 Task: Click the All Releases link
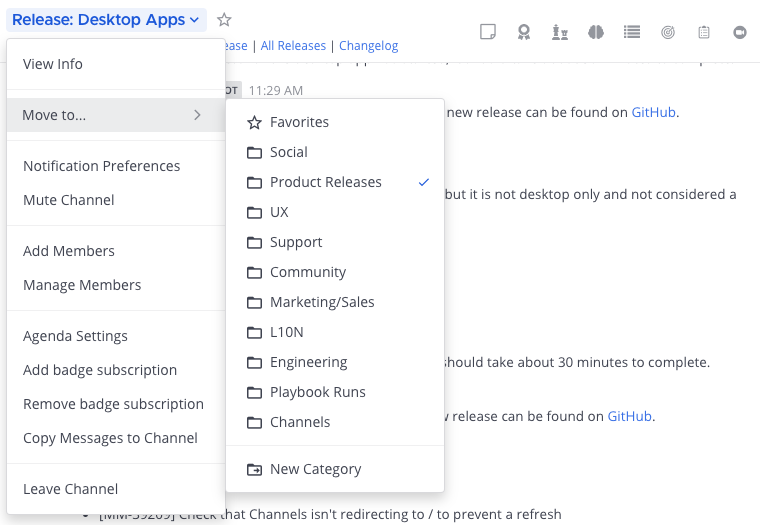tap(292, 46)
